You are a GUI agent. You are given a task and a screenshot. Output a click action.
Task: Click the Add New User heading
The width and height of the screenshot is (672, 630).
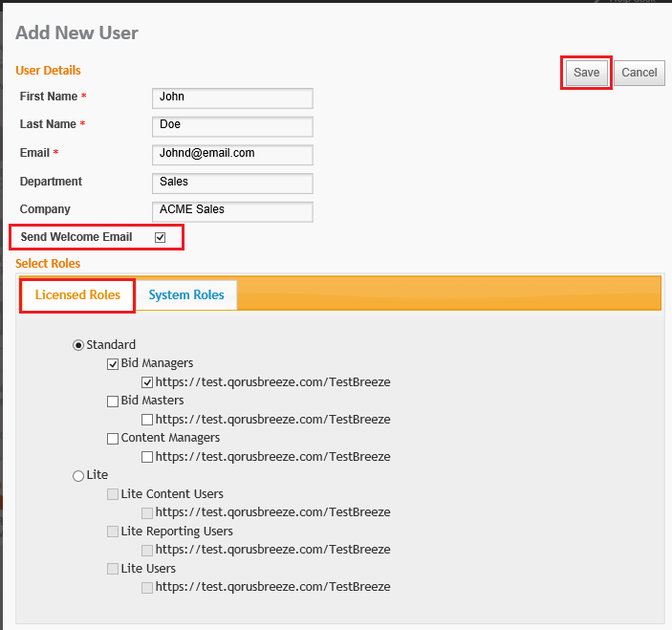(x=76, y=33)
